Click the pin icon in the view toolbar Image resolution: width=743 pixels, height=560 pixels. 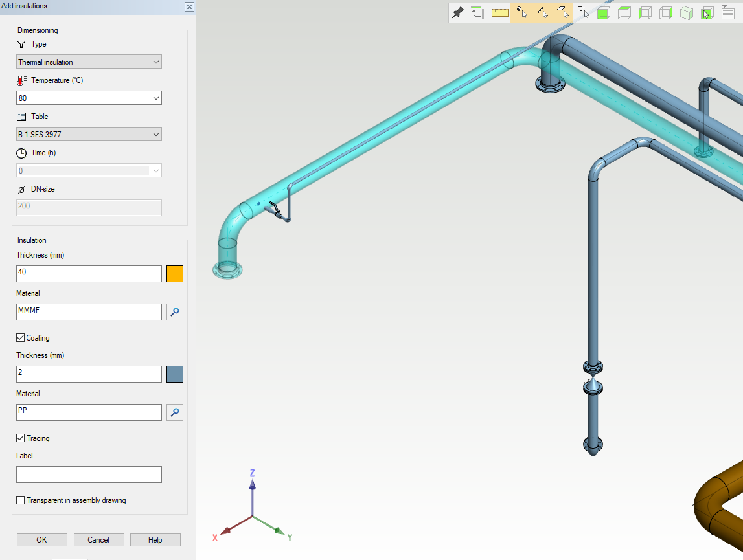point(457,13)
